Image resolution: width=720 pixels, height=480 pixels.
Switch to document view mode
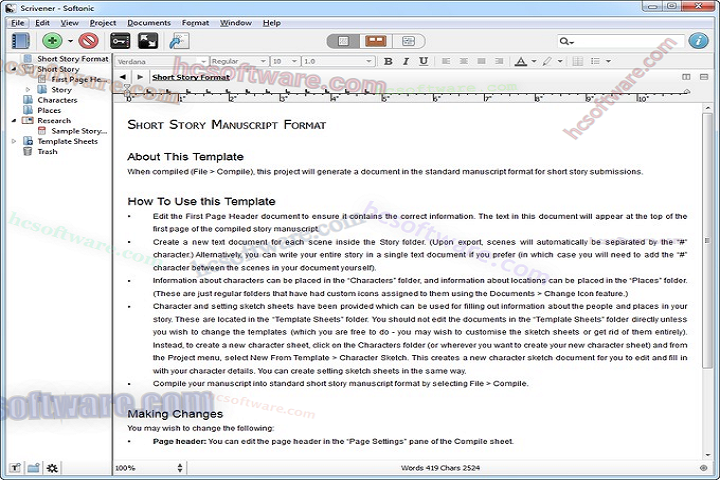pyautogui.click(x=343, y=41)
